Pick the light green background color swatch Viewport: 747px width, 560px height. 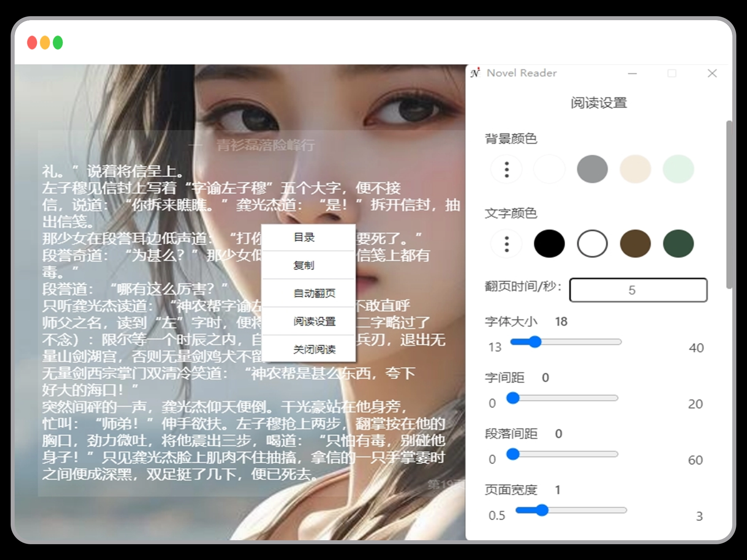point(678,169)
